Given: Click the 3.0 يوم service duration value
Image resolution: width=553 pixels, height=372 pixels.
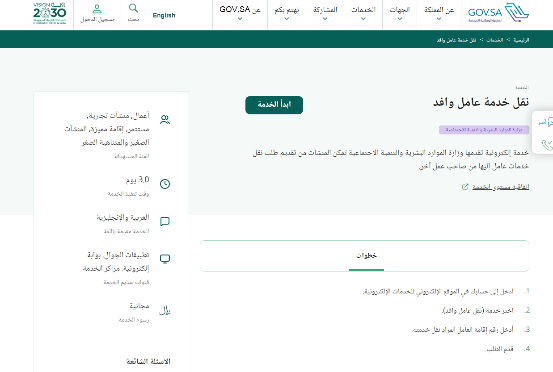Looking at the screenshot, I should (x=138, y=180).
